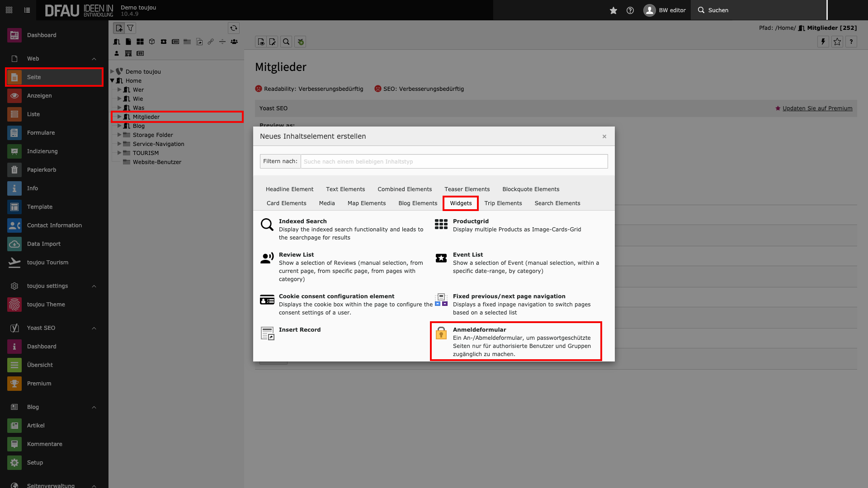
Task: Collapse the Home tree node
Action: pos(112,80)
